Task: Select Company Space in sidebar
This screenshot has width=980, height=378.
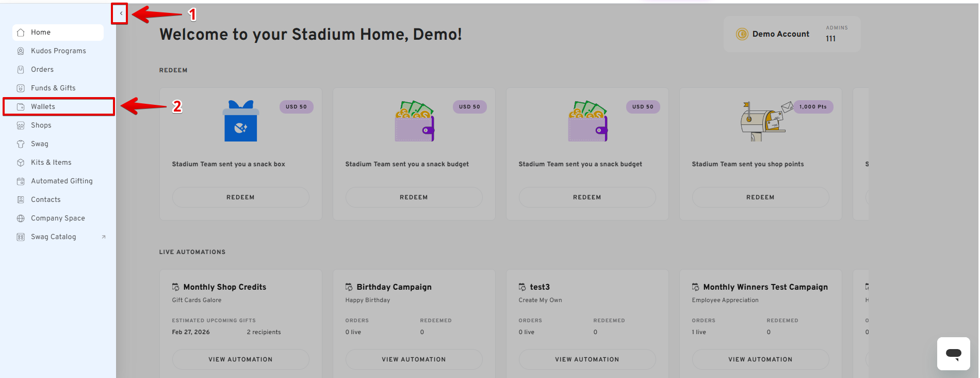Action: click(58, 218)
